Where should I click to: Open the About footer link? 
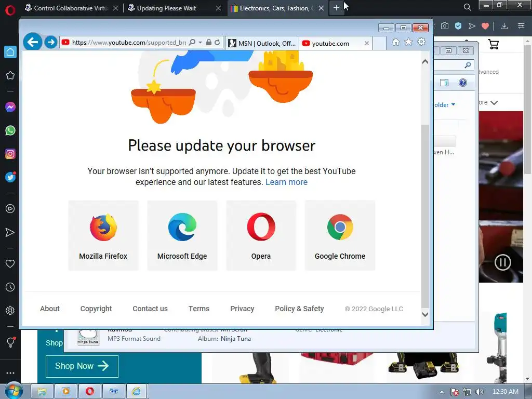[49, 309]
